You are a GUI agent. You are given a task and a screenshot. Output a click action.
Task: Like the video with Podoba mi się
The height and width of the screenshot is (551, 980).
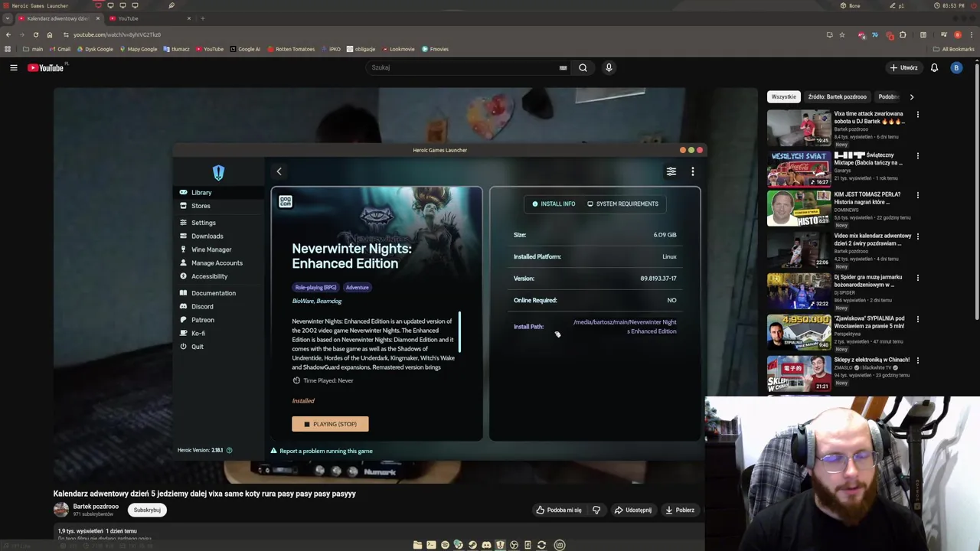(559, 510)
